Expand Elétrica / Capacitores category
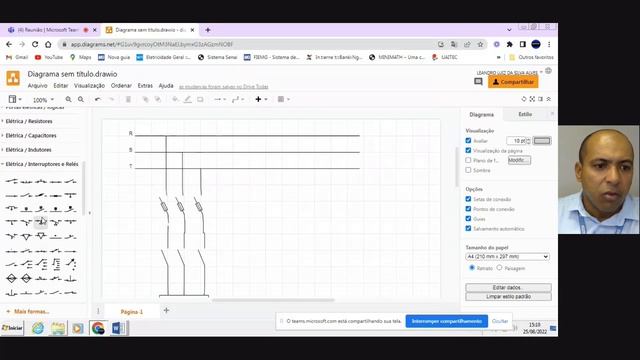Viewport: 640px width, 360px height. tap(31, 136)
